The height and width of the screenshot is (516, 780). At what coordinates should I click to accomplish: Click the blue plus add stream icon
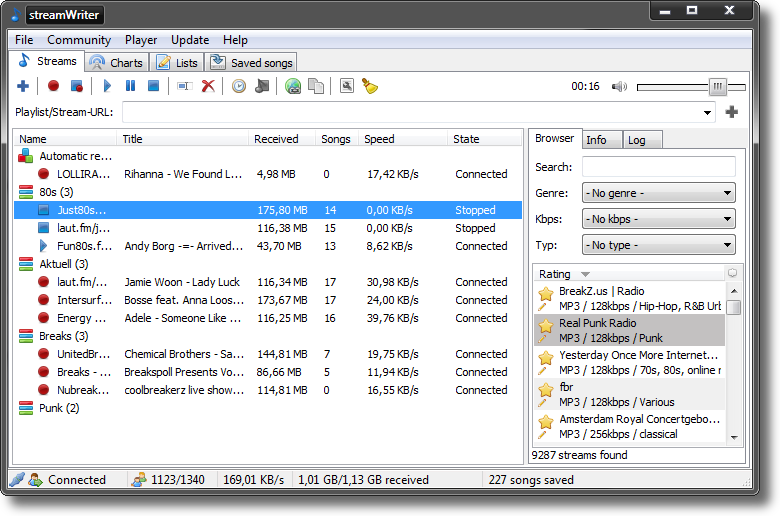click(x=23, y=87)
